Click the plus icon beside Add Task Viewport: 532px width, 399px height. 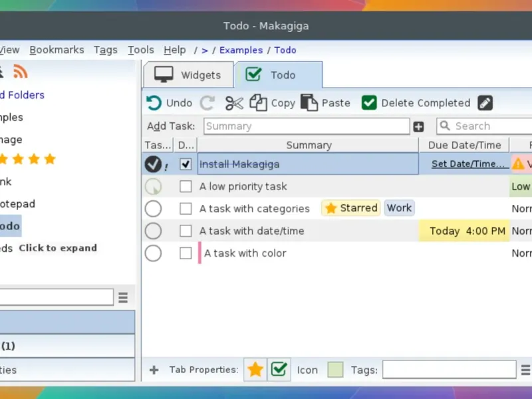[418, 126]
